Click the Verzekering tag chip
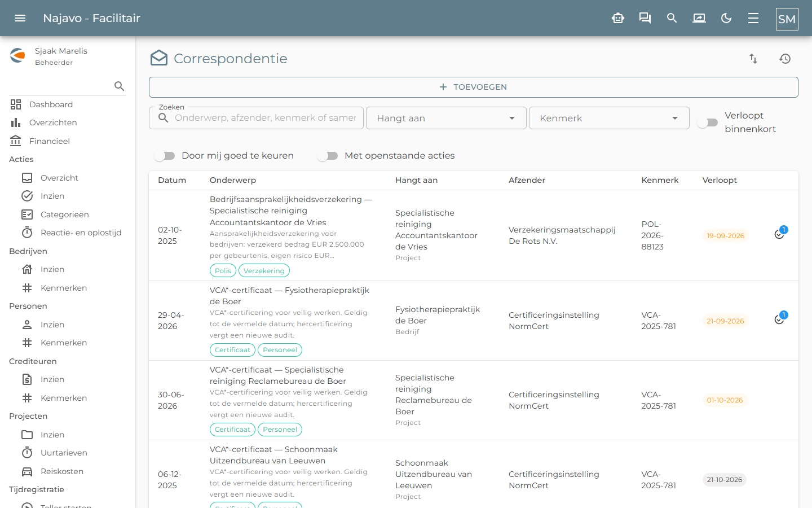The height and width of the screenshot is (508, 812). coord(264,271)
